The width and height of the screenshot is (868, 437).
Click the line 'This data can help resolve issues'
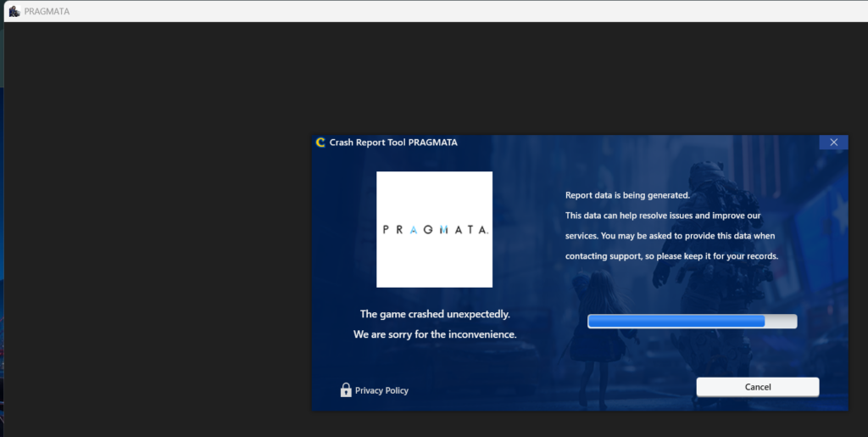[663, 216]
